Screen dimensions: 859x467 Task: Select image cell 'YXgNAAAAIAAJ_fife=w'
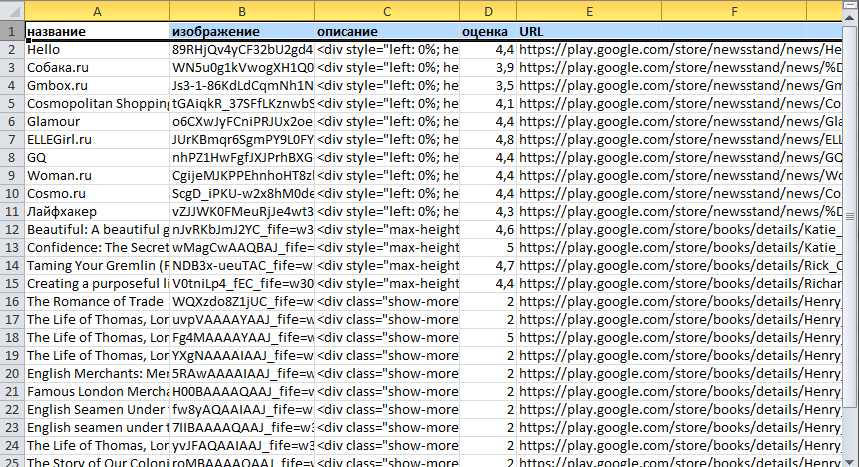[x=242, y=356]
